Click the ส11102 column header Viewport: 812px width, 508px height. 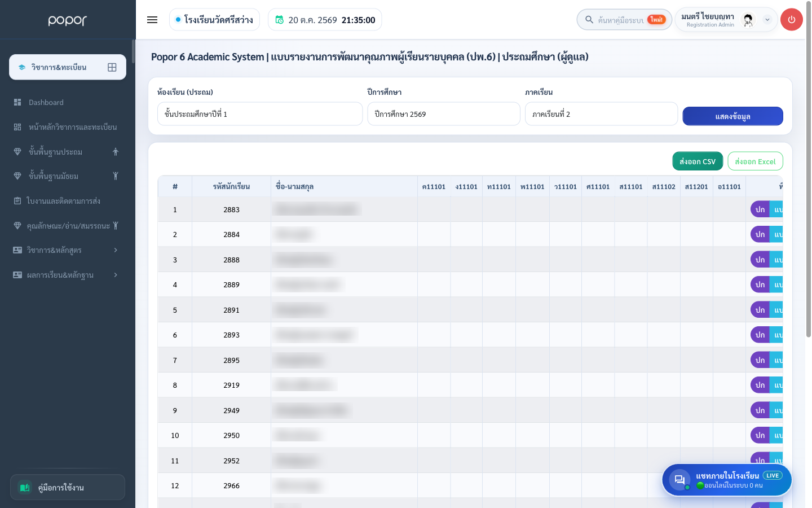point(664,186)
